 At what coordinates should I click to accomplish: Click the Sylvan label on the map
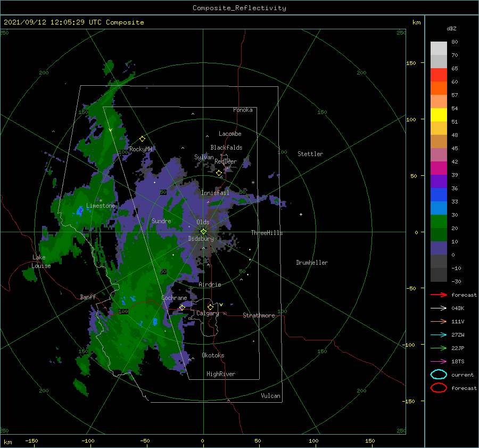tap(204, 157)
